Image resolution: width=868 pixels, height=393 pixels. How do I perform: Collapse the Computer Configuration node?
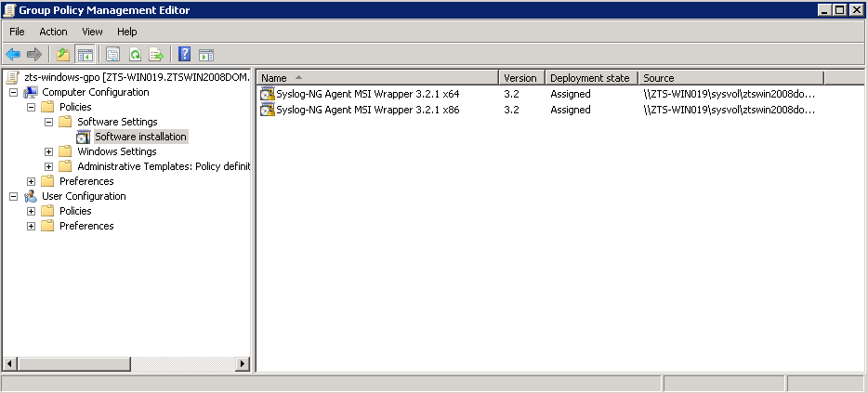point(13,92)
